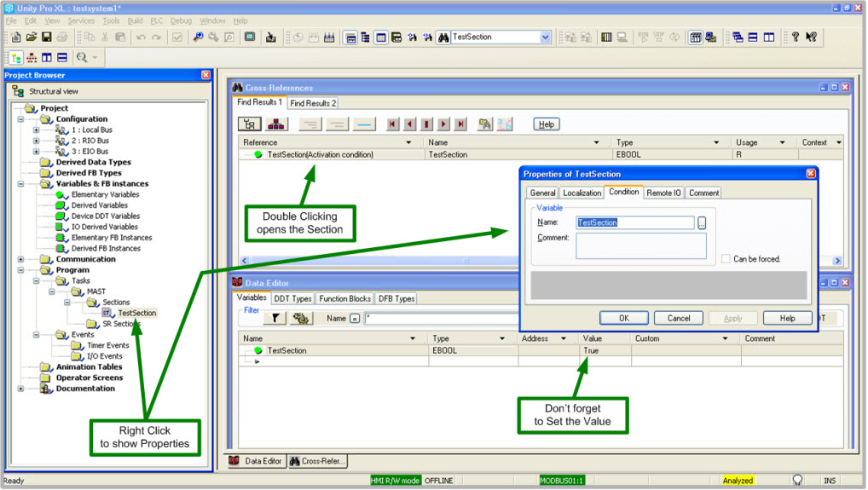
Task: Click Help button in Cross-References window
Action: [x=547, y=124]
